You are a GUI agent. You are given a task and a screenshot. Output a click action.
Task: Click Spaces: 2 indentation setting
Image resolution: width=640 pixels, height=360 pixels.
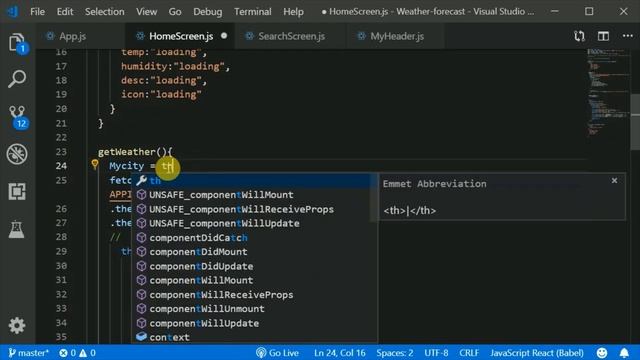tap(395, 353)
